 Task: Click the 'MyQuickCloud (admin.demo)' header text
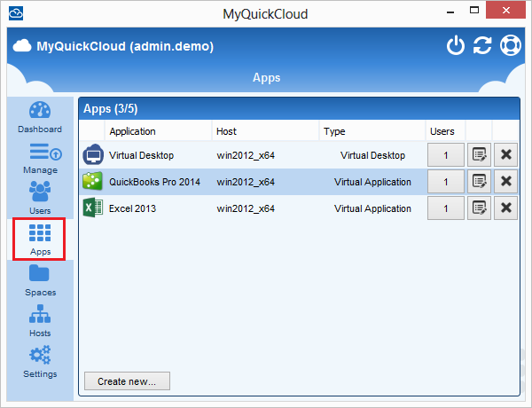pyautogui.click(x=125, y=46)
